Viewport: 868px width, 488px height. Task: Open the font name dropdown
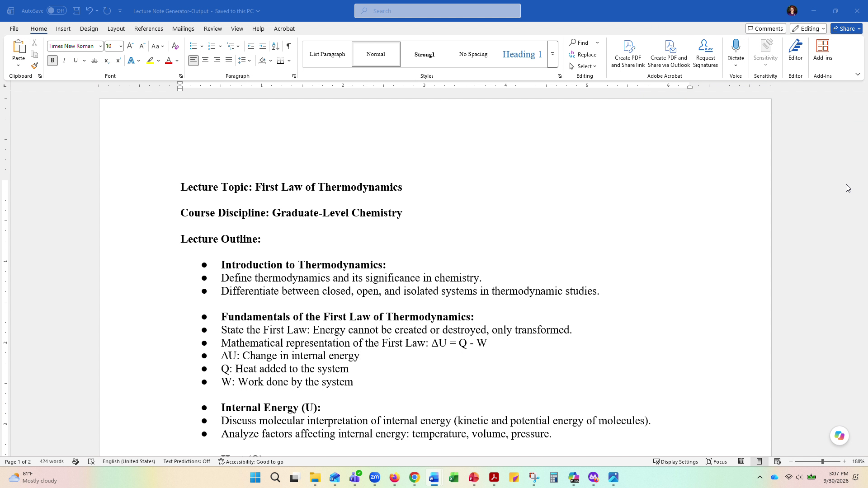[100, 46]
